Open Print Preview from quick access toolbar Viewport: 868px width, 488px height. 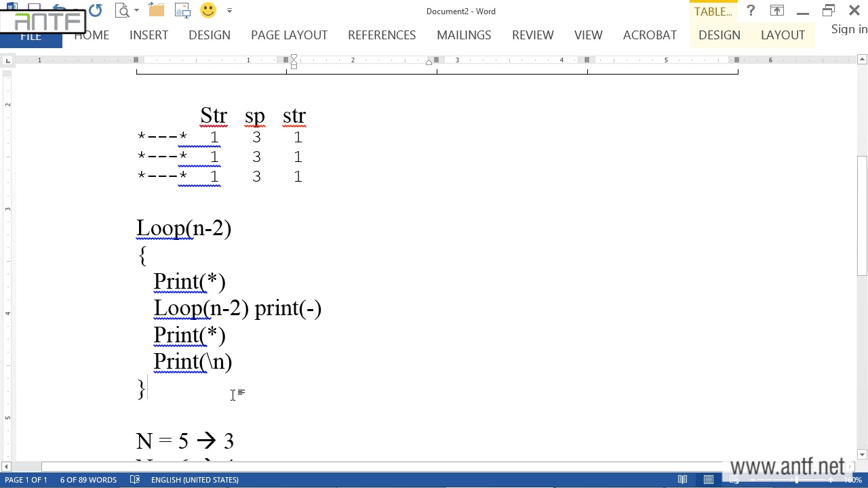(x=122, y=11)
